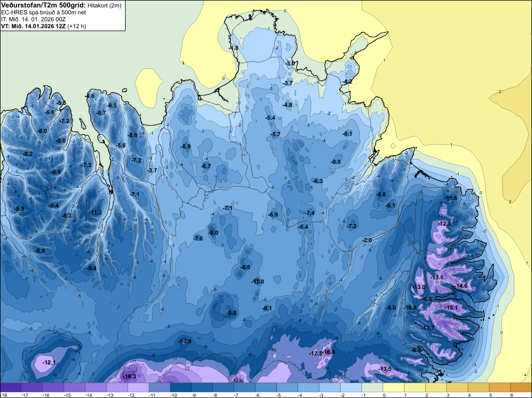
Task: Pick the legend color band between -10 and -9
Action: pyautogui.click(x=181, y=387)
